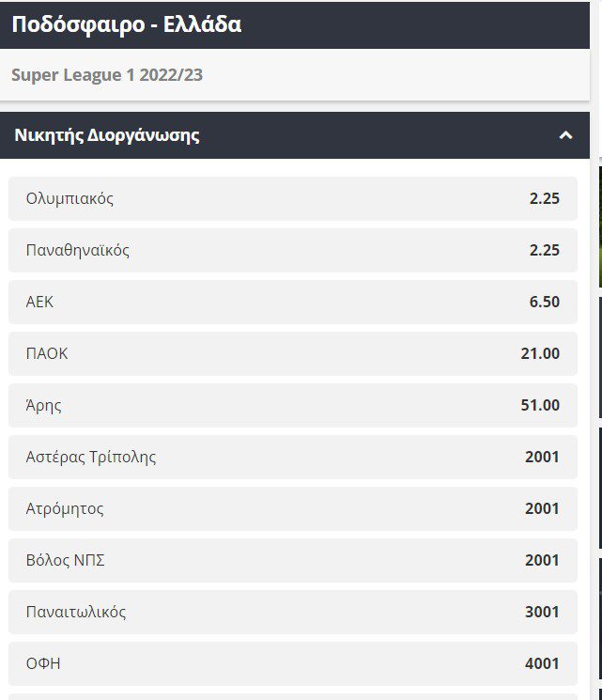The width and height of the screenshot is (602, 700).
Task: Click the Ποδόσφαιρο - Ελλάδα page header
Action: 127,24
